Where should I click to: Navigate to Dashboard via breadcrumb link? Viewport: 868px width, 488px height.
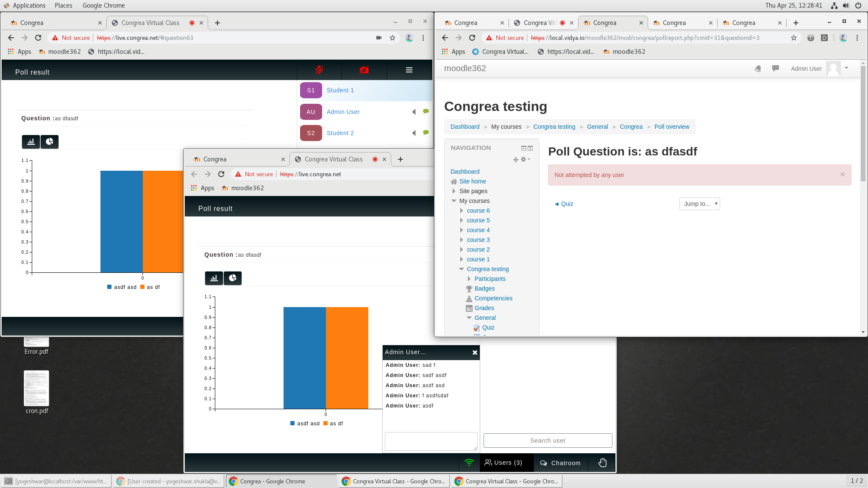465,127
